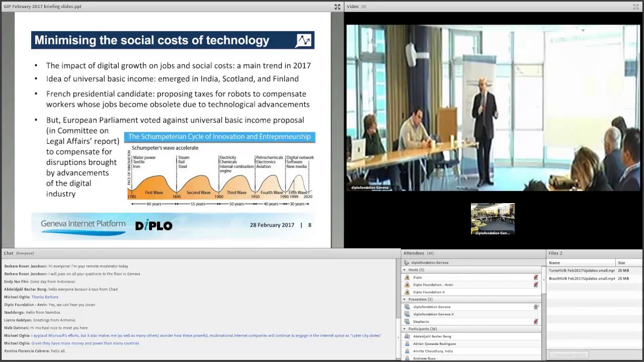
Task: Click 'Greetings from Armenia' chat message
Action: point(54,320)
